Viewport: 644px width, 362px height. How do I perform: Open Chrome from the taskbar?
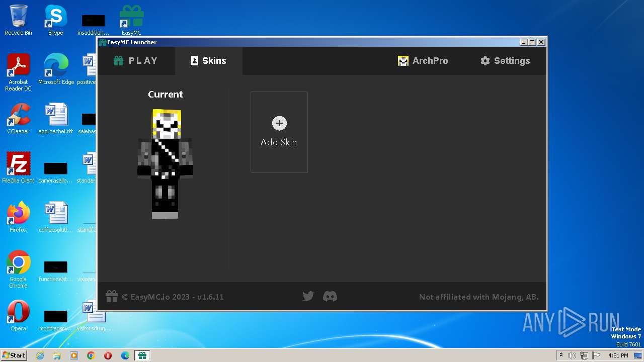91,355
